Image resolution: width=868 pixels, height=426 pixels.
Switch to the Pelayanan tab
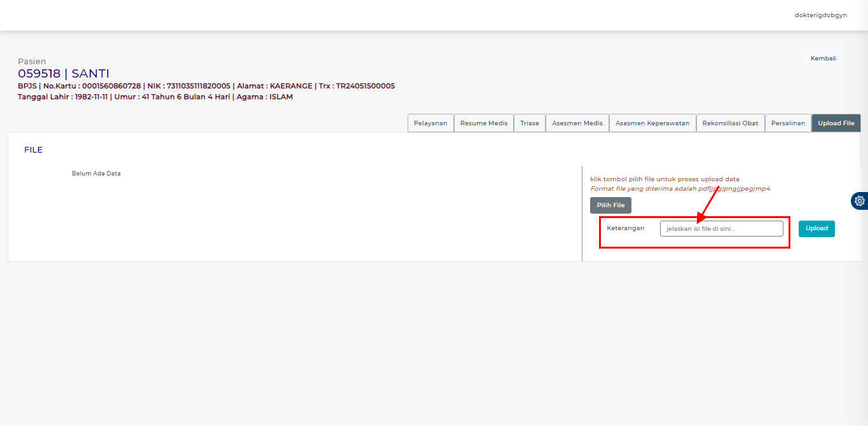(431, 123)
